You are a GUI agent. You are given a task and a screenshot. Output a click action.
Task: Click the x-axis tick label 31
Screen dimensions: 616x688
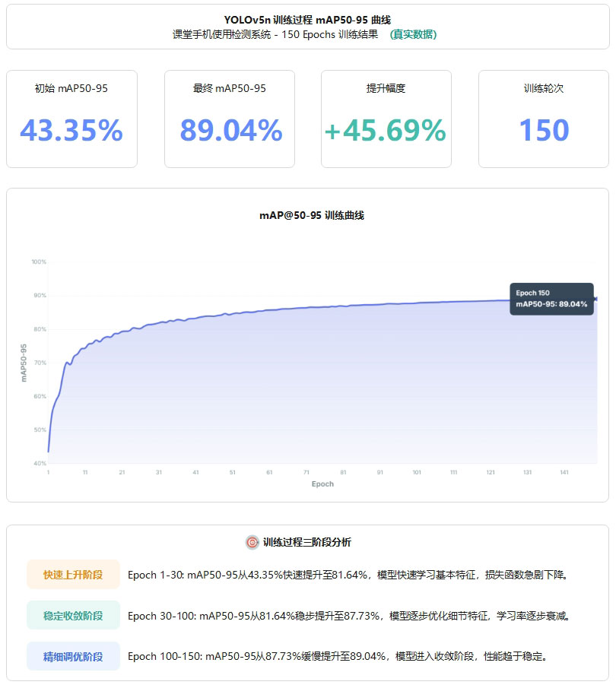tap(159, 473)
